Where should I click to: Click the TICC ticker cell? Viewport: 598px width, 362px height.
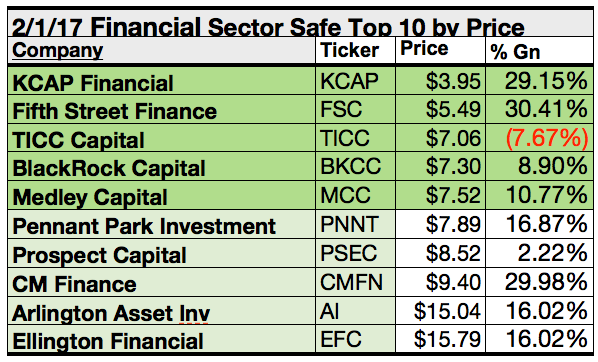pos(355,138)
